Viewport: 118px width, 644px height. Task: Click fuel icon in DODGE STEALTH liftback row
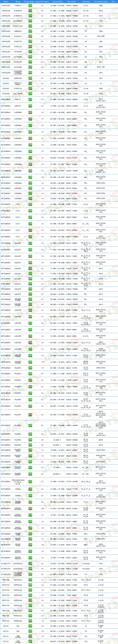pyautogui.click(x=30, y=84)
